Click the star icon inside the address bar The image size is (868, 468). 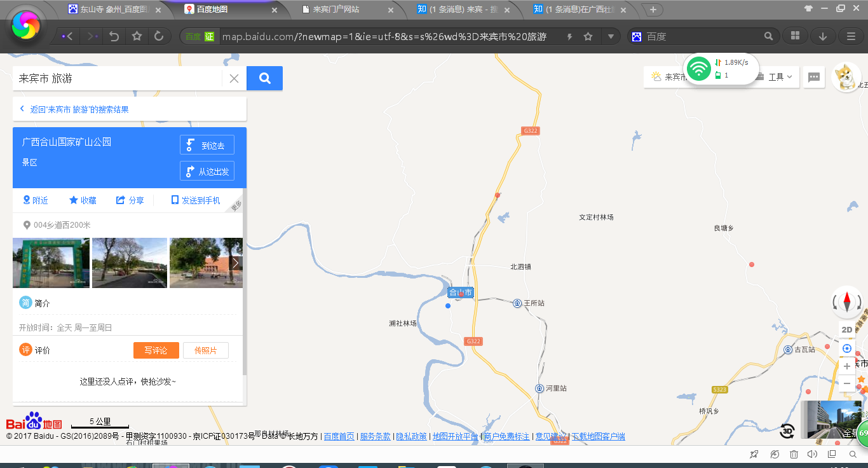[588, 36]
